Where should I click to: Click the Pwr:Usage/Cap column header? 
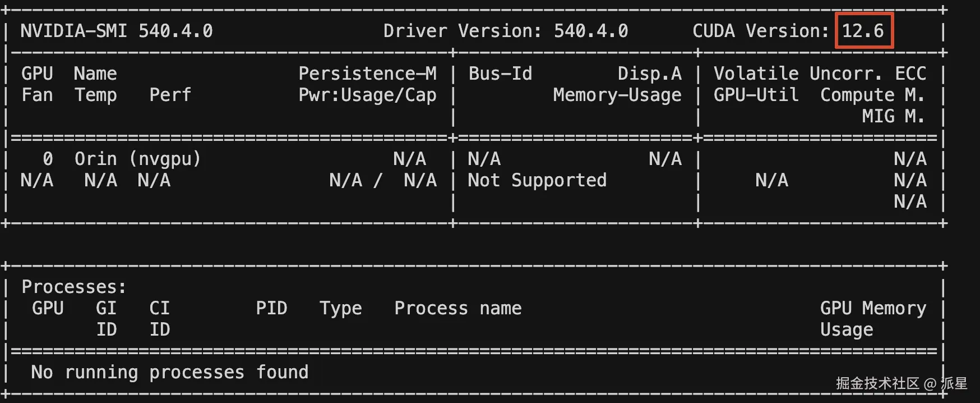tap(367, 95)
